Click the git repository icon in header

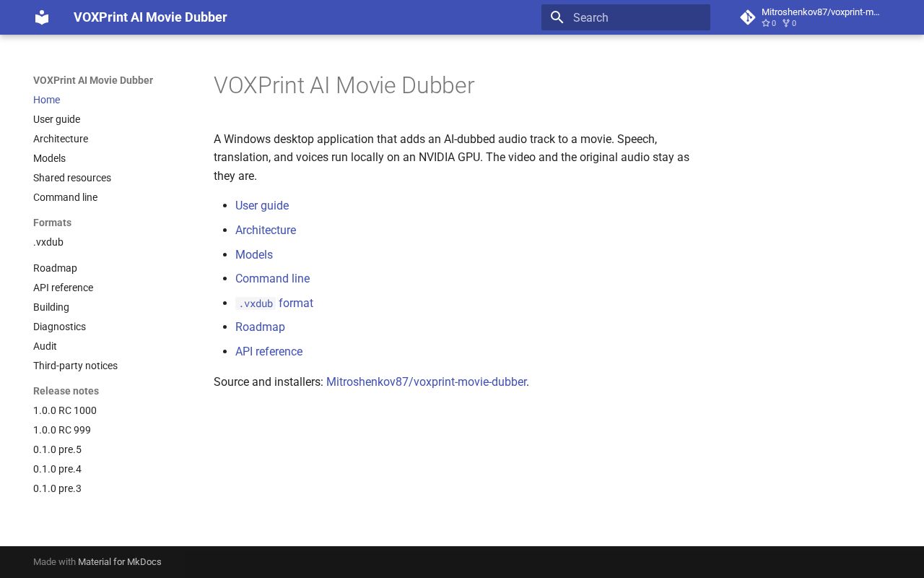(x=748, y=17)
